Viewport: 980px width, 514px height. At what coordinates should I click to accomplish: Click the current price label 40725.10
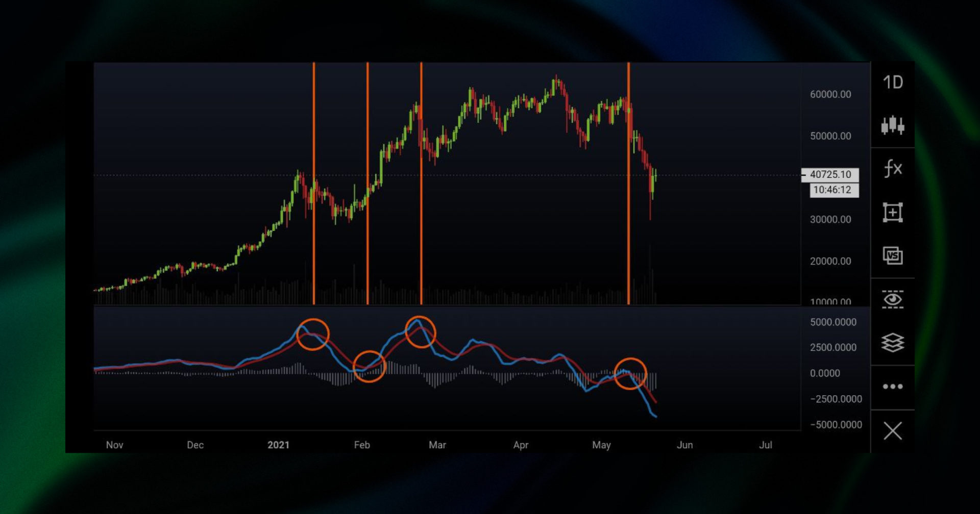831,174
